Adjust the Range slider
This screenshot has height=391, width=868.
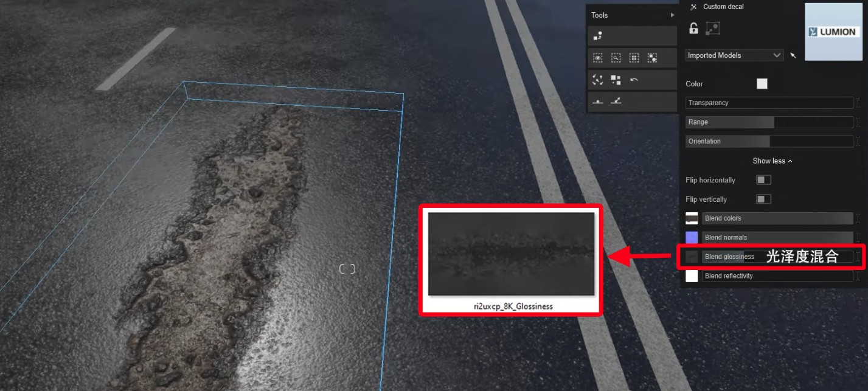[x=769, y=122]
